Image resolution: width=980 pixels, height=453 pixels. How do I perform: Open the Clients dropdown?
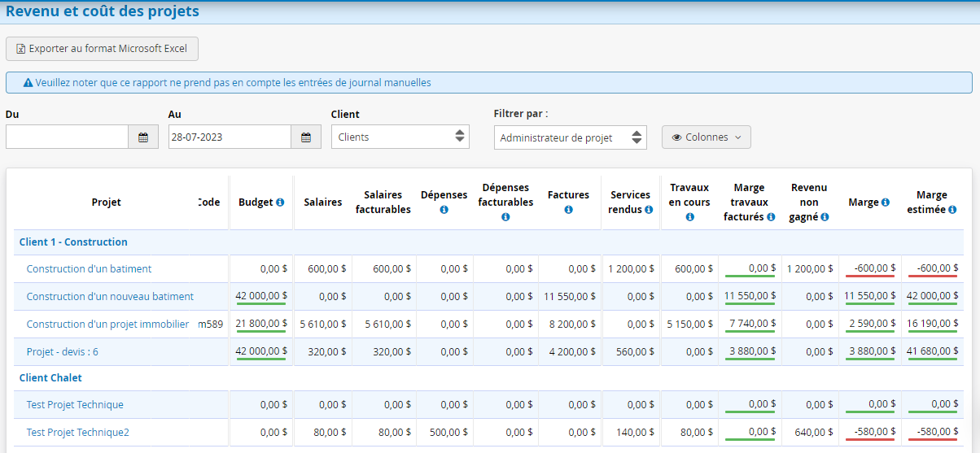tap(400, 137)
